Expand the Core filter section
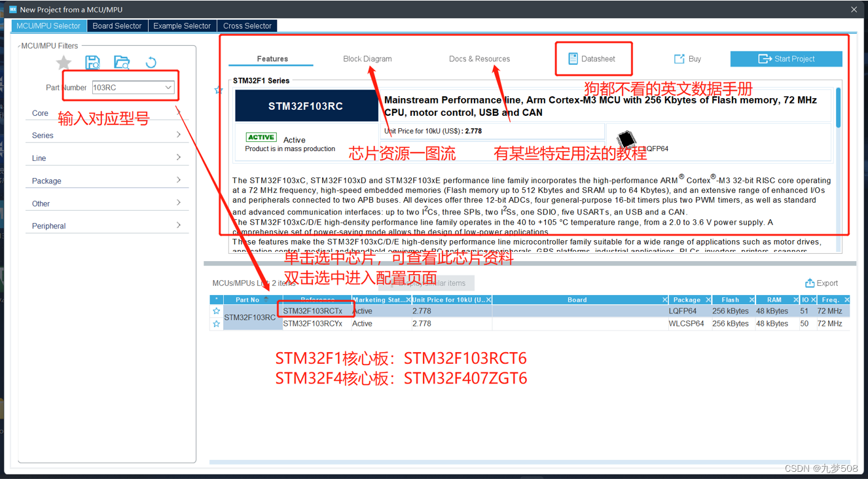 pyautogui.click(x=107, y=113)
